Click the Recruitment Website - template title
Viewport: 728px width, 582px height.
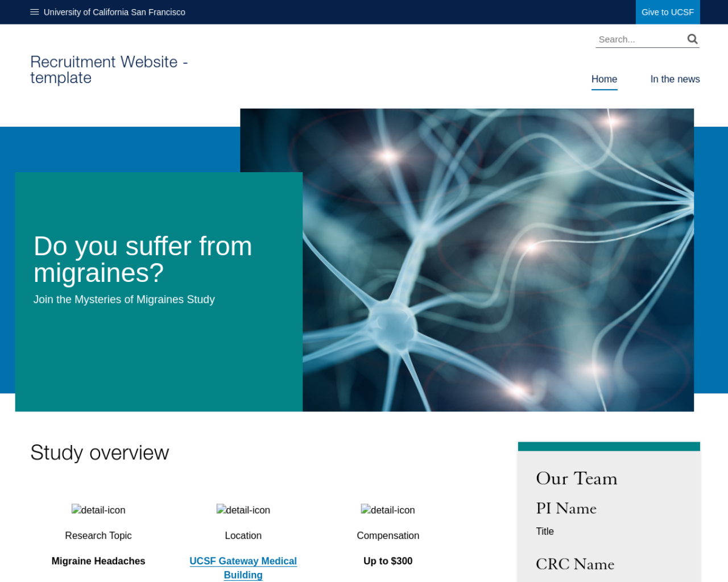(x=109, y=69)
